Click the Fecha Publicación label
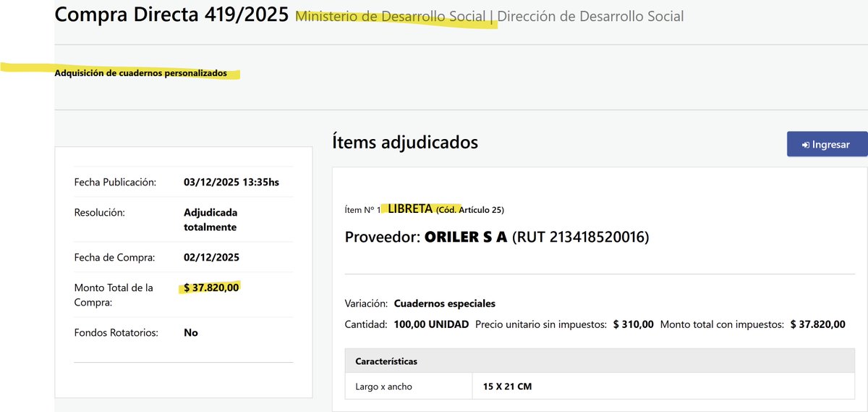 pos(115,182)
